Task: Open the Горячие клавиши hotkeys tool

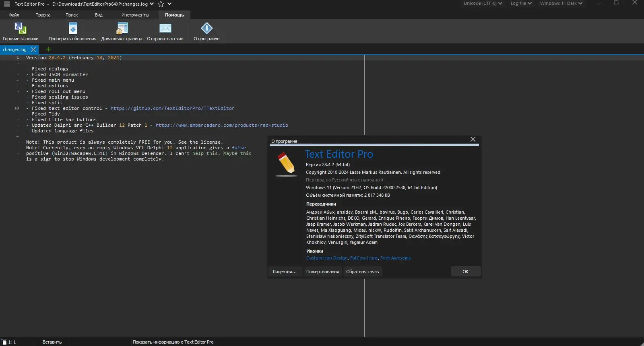Action: [x=21, y=32]
